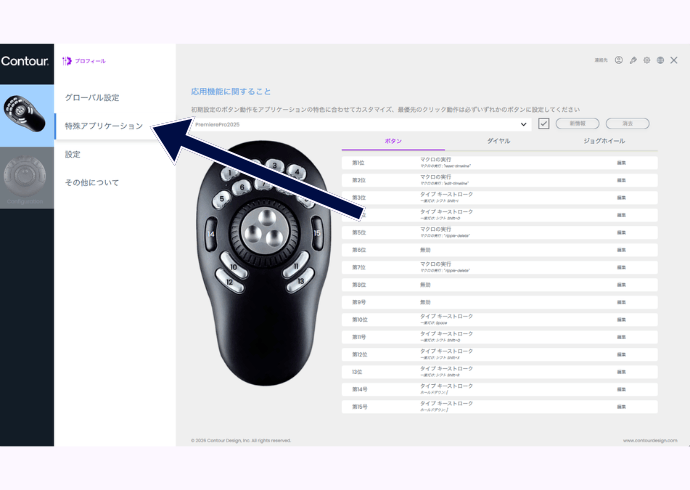Select the greyed-out second device thumbnail
The width and height of the screenshot is (690, 490).
tap(27, 176)
